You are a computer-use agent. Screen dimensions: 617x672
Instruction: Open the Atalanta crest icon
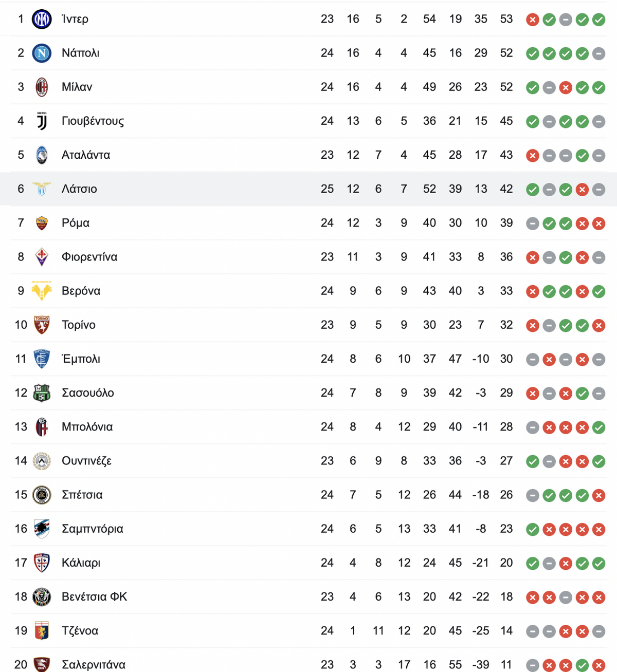[42, 155]
